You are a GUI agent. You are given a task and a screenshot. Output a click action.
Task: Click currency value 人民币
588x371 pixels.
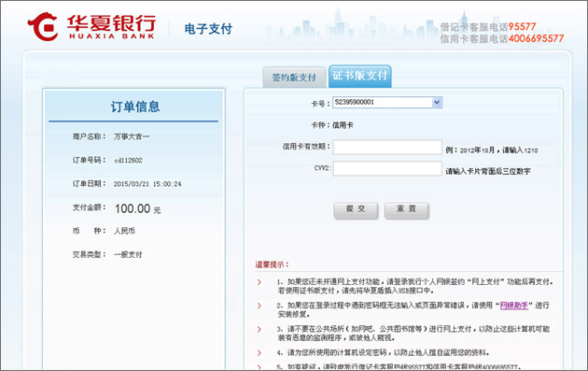point(124,231)
